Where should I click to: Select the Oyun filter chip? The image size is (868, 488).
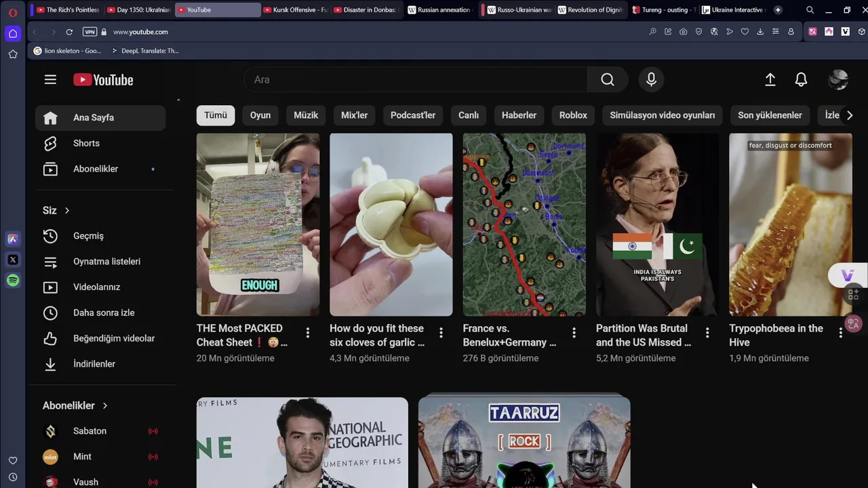click(260, 115)
